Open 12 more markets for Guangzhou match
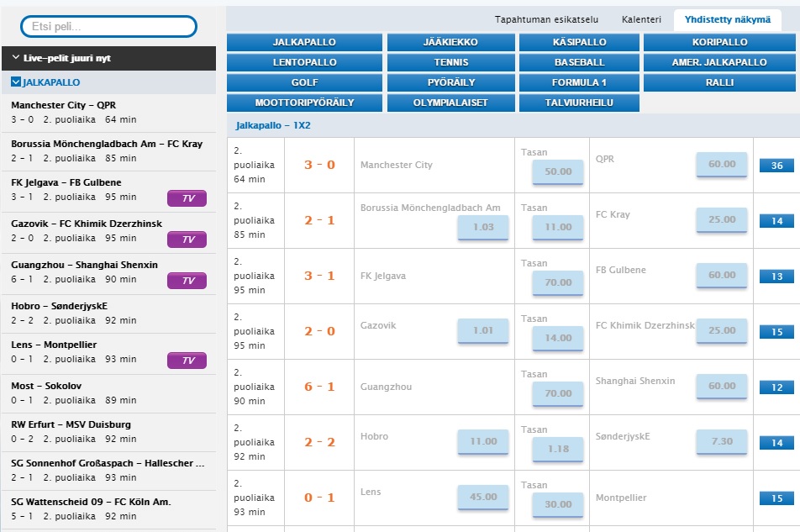The height and width of the screenshot is (532, 800). (x=776, y=387)
